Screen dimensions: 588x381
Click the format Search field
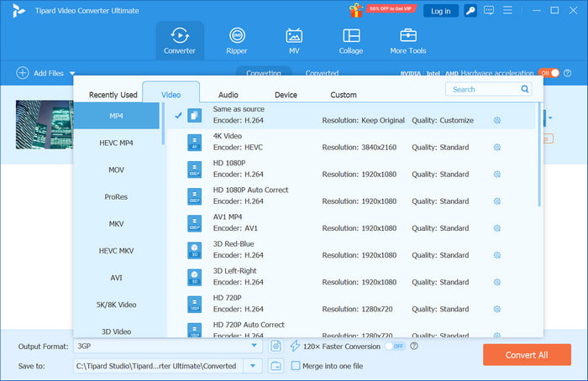[x=483, y=89]
